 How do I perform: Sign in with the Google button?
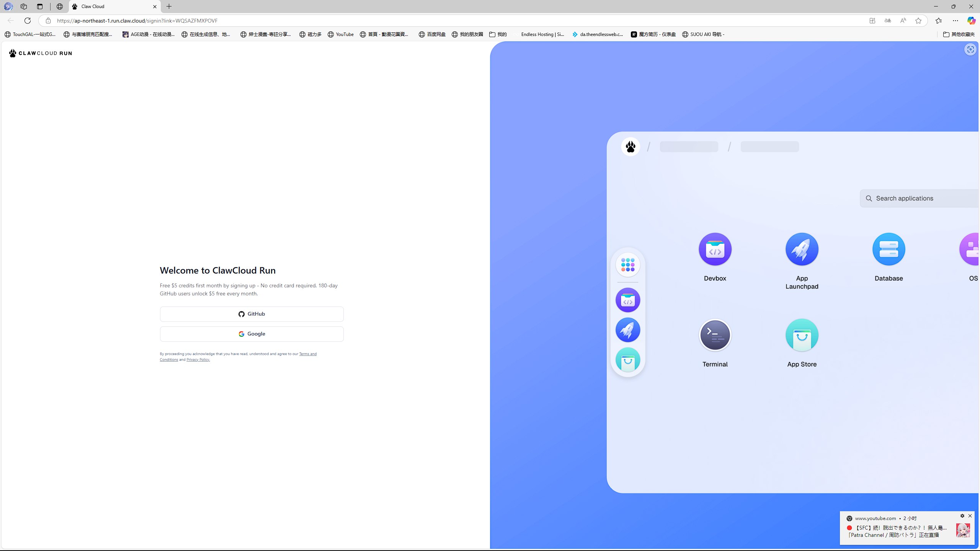tap(252, 334)
